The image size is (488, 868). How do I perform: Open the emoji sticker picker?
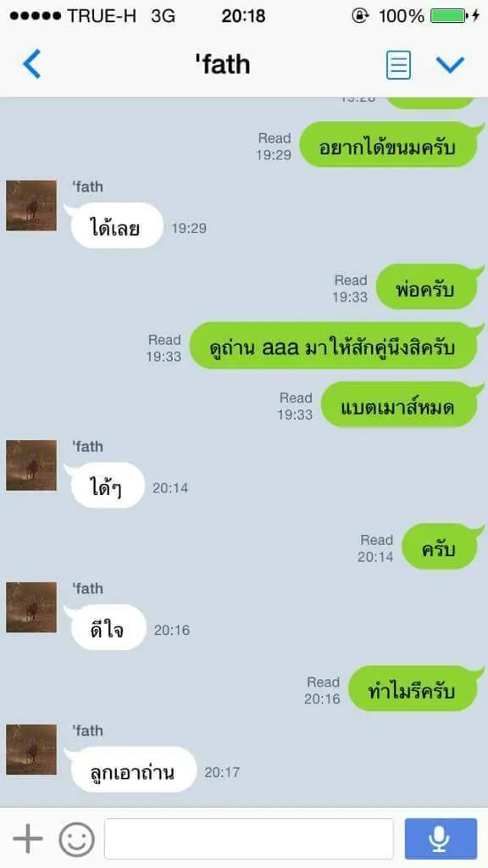77,839
